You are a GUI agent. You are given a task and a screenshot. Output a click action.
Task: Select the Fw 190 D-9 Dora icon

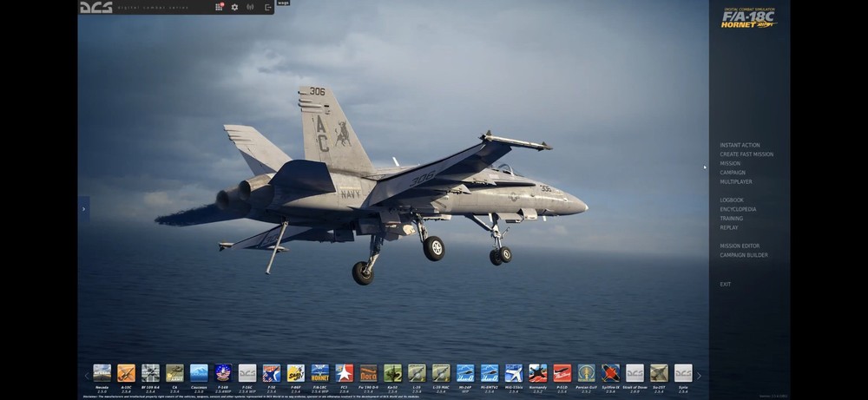click(369, 373)
